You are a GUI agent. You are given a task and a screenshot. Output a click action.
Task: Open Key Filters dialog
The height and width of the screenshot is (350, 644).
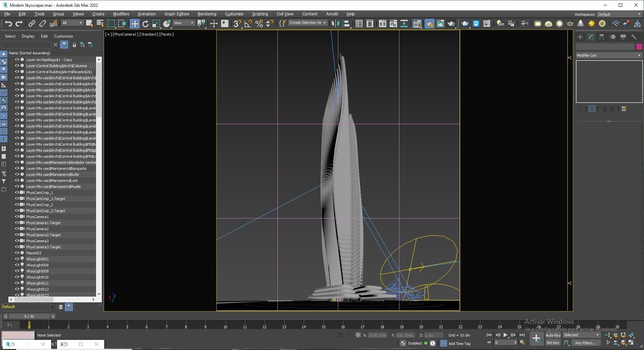tap(586, 343)
